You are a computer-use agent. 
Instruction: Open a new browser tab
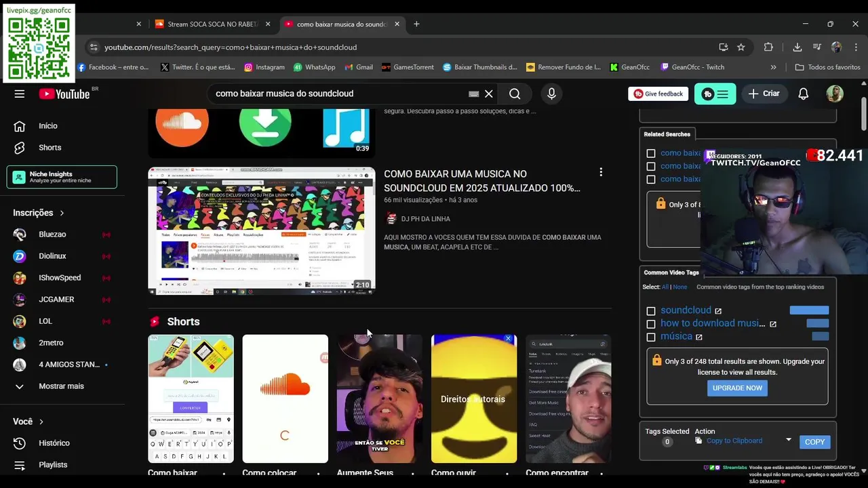[x=416, y=24]
